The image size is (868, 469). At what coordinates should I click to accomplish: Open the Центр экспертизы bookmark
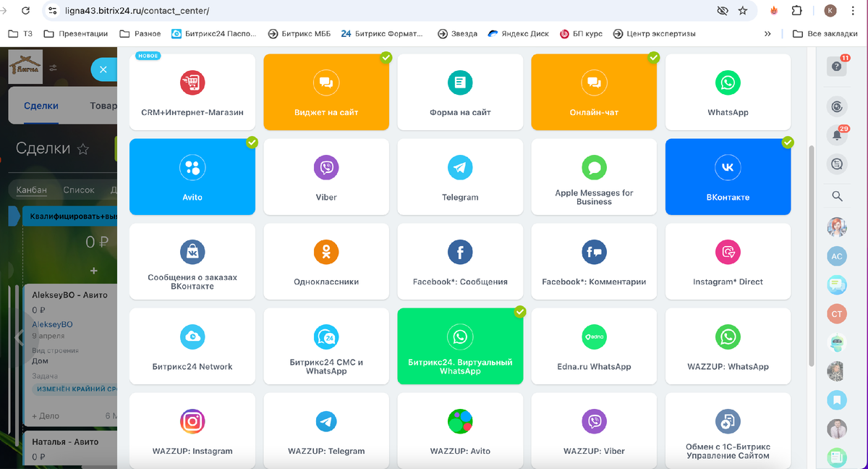point(654,33)
